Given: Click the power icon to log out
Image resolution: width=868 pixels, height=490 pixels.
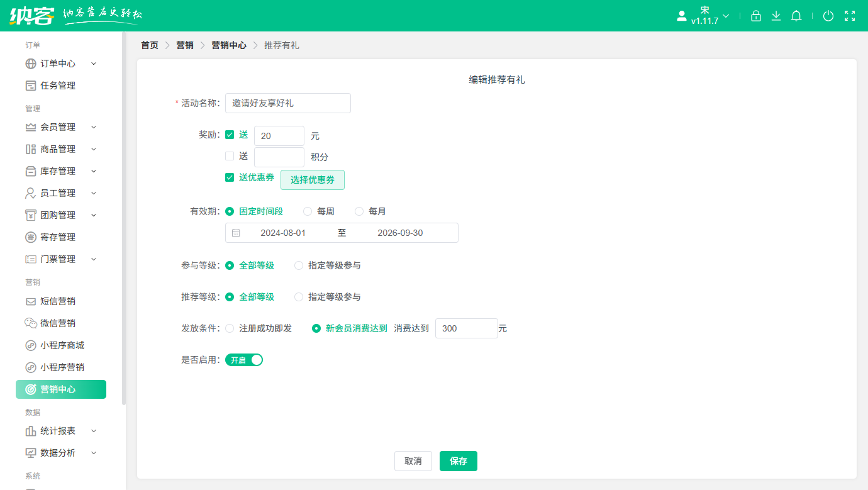Looking at the screenshot, I should [x=828, y=16].
